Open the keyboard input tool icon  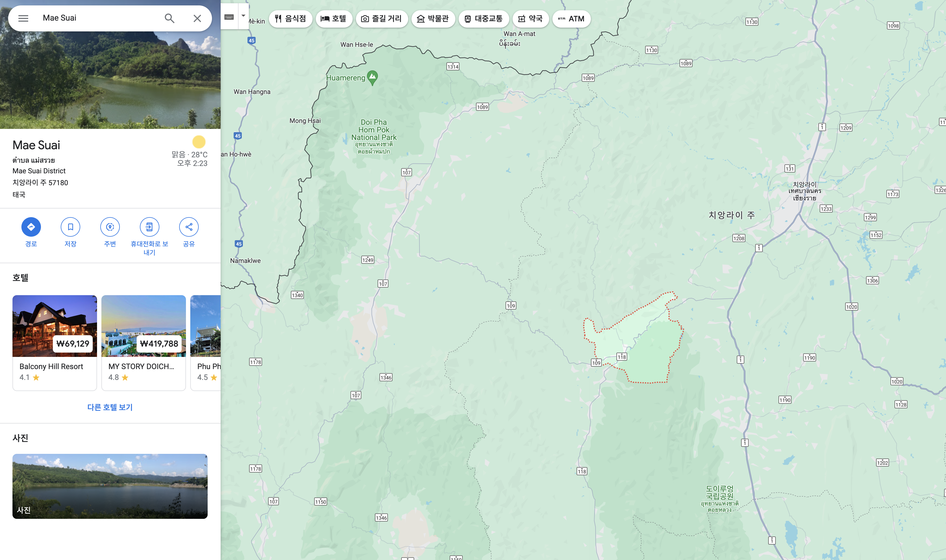tap(229, 17)
